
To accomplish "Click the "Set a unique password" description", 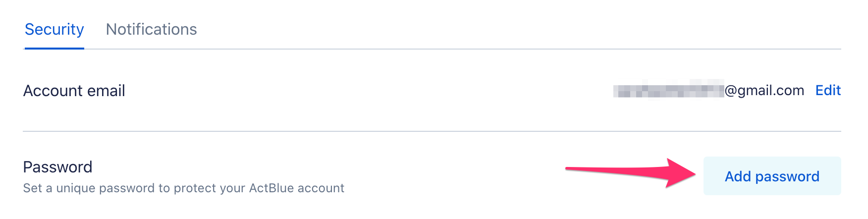I will (x=183, y=188).
